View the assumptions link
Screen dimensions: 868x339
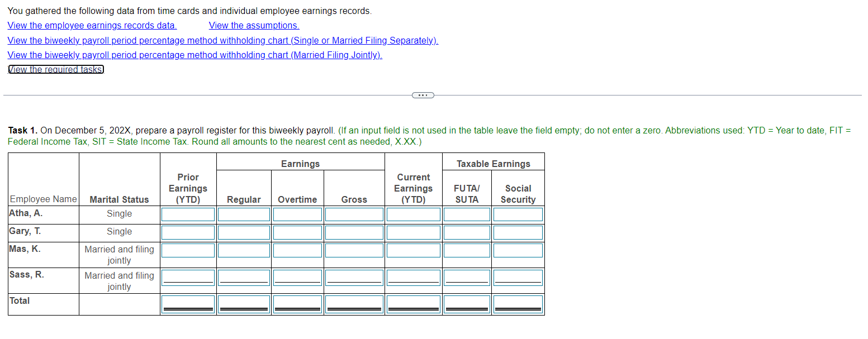point(254,25)
